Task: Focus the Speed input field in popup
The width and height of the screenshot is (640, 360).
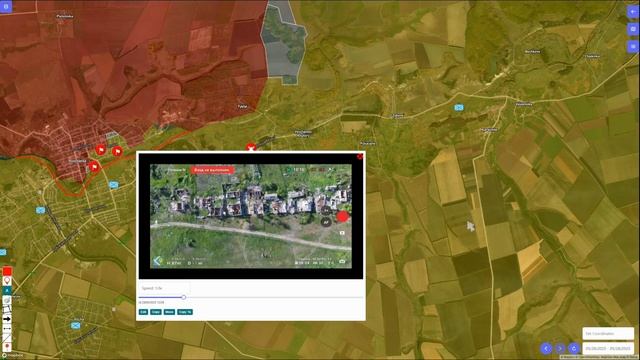Action: coord(164,288)
